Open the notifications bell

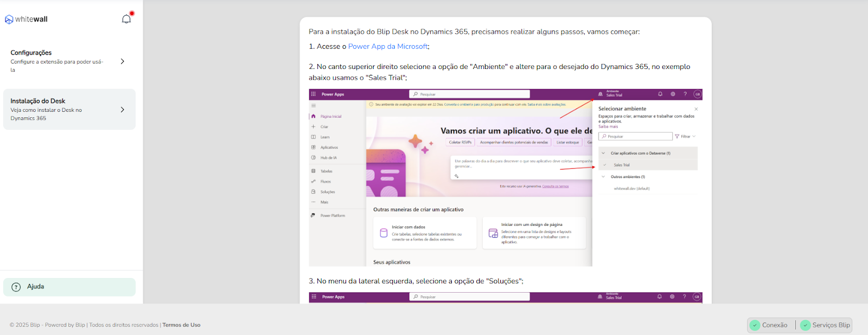tap(126, 20)
